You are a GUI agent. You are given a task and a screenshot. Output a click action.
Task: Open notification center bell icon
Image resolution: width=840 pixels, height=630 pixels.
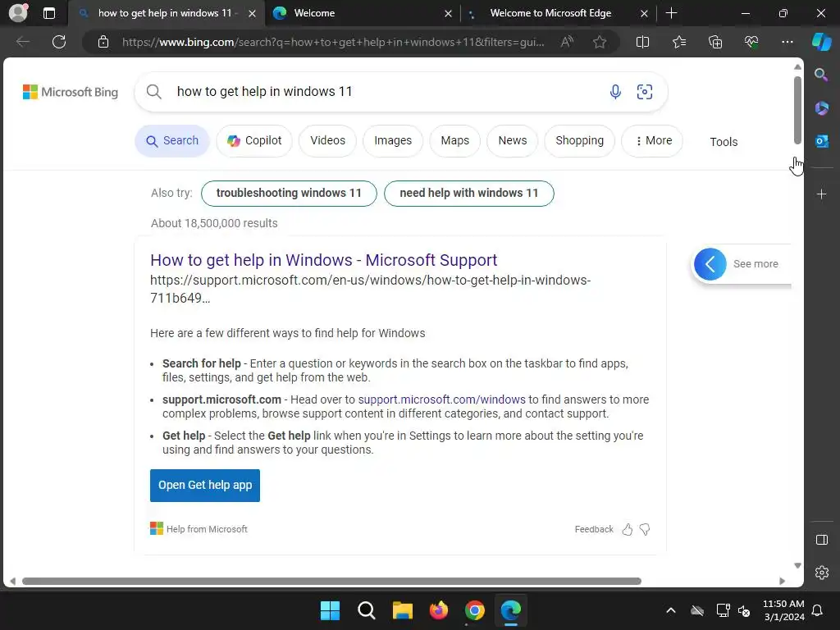point(817,610)
